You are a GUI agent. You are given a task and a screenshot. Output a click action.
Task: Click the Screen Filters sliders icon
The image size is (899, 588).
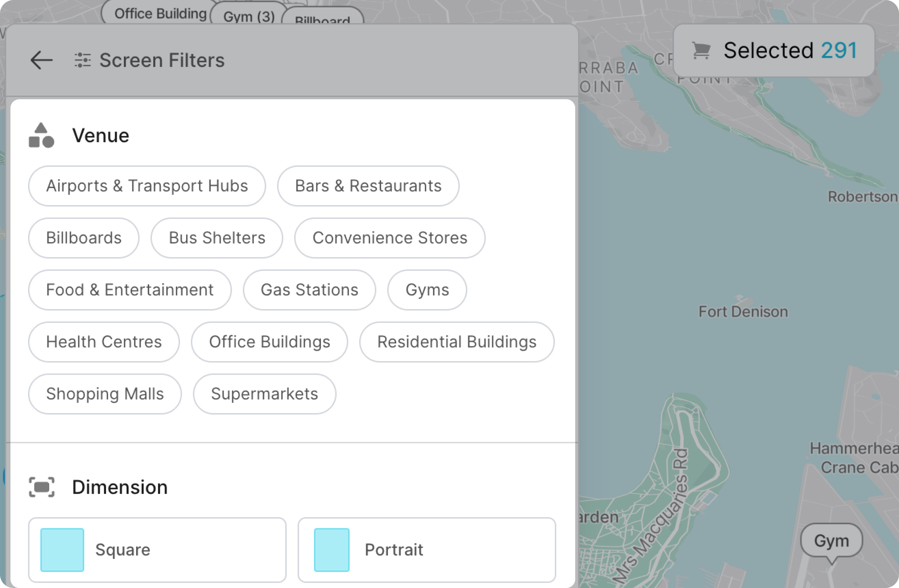(82, 60)
